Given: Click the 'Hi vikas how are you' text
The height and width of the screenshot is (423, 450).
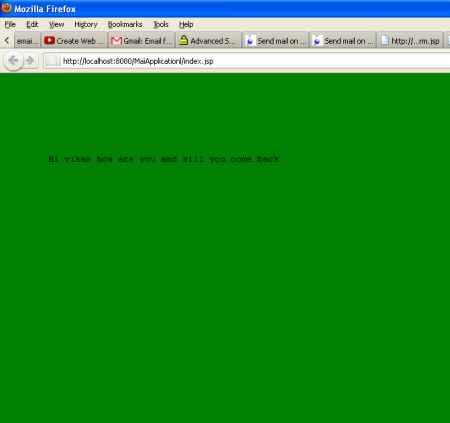Looking at the screenshot, I should [x=102, y=159].
